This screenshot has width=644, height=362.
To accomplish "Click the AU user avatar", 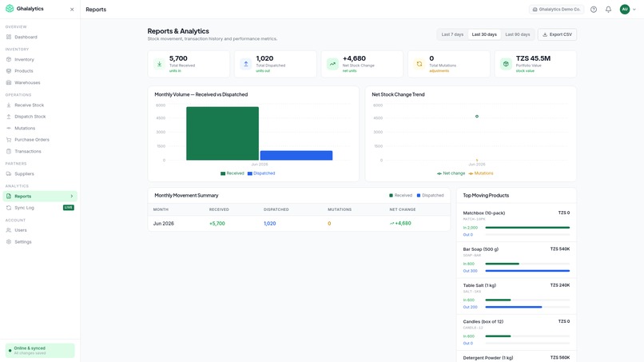I will pos(625,9).
